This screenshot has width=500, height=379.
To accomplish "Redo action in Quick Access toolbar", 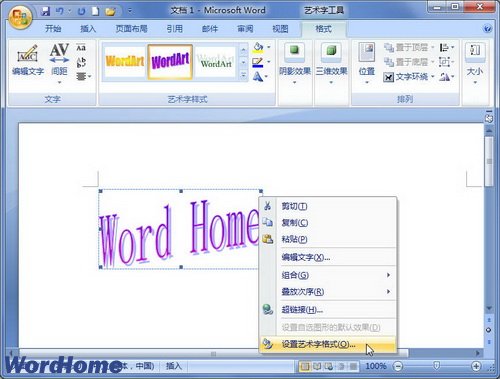I will click(81, 11).
